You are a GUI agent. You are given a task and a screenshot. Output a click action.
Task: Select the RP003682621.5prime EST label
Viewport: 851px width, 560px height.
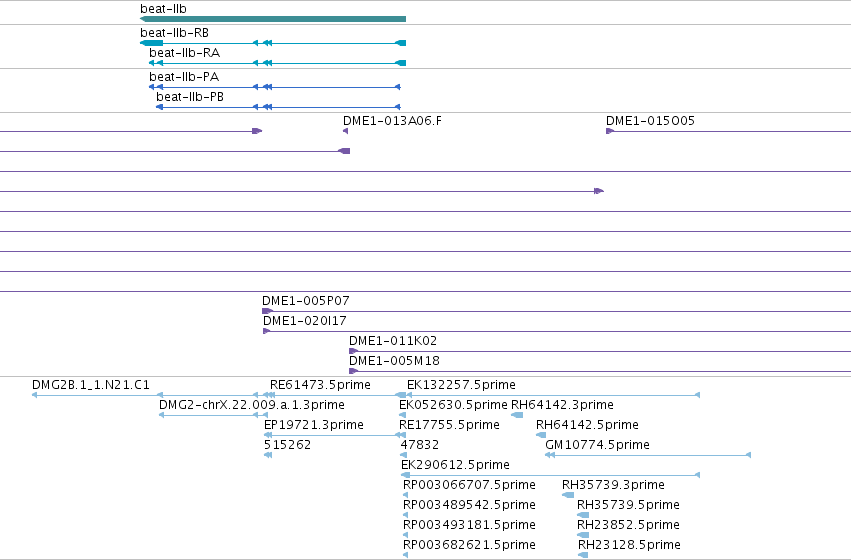(469, 545)
